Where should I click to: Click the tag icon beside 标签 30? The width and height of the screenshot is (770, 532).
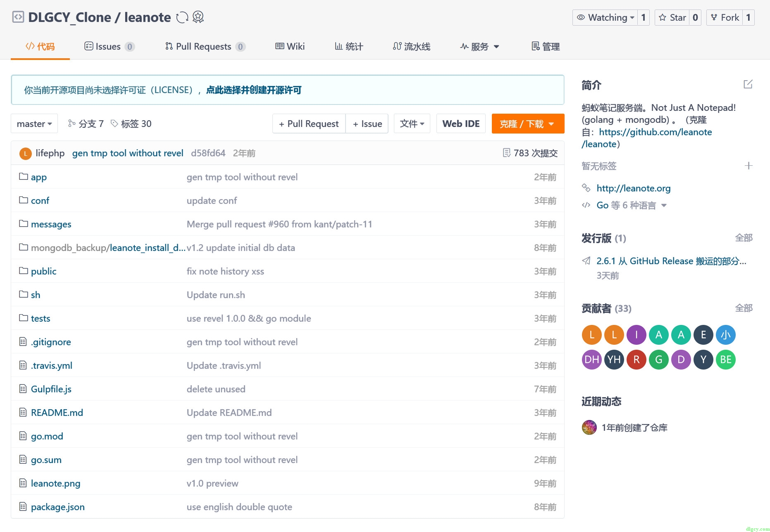114,124
